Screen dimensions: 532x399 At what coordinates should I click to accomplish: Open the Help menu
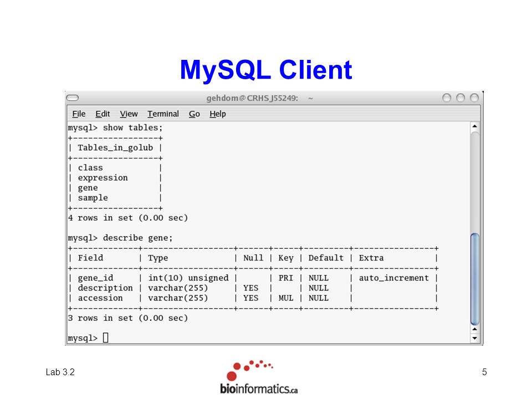[217, 114]
